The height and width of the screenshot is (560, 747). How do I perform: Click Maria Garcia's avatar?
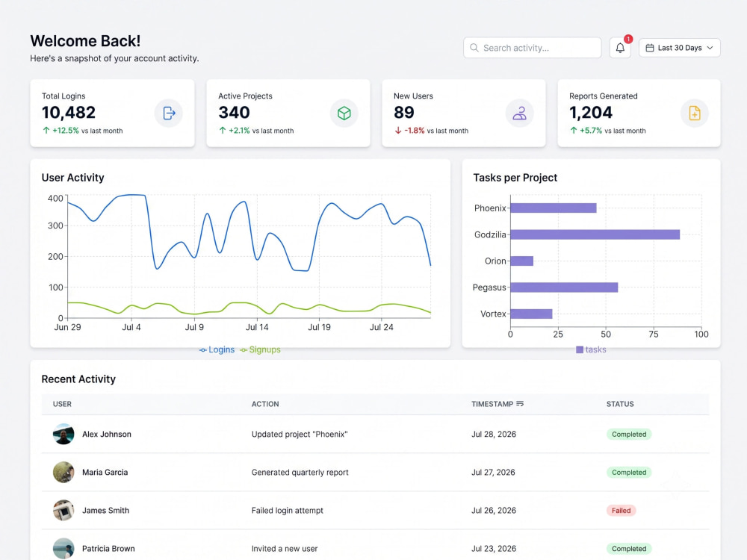(x=63, y=472)
